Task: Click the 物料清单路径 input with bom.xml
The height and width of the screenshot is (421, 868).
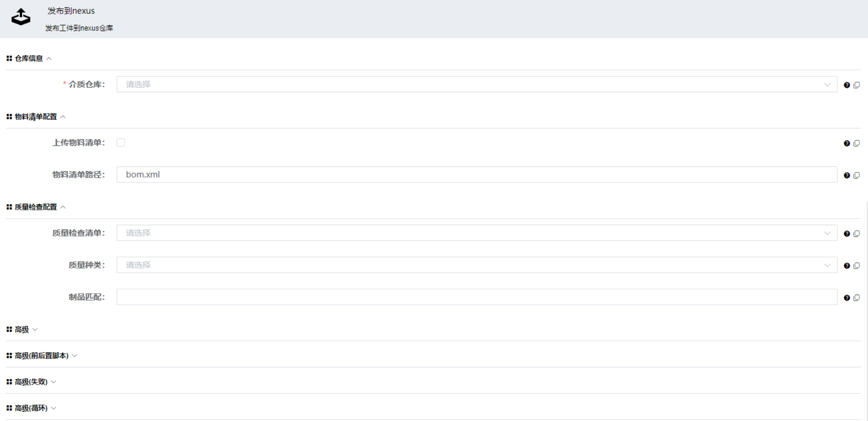Action: pyautogui.click(x=476, y=175)
